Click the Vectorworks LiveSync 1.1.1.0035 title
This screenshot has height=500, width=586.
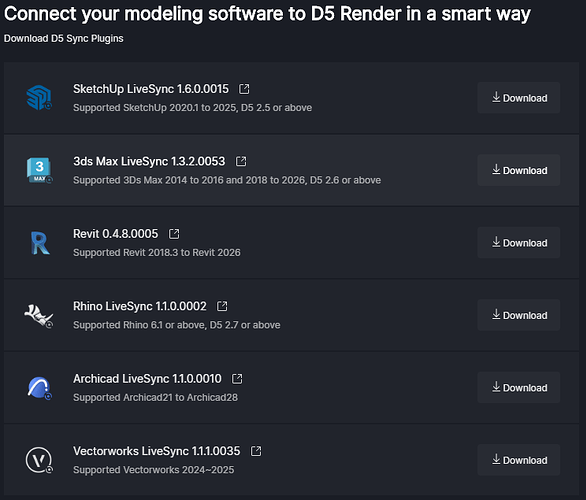157,451
